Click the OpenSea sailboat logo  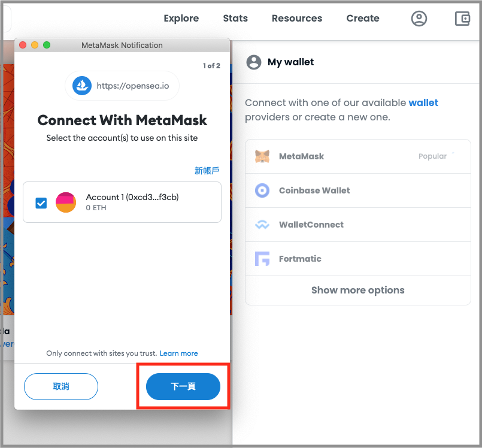tap(82, 86)
